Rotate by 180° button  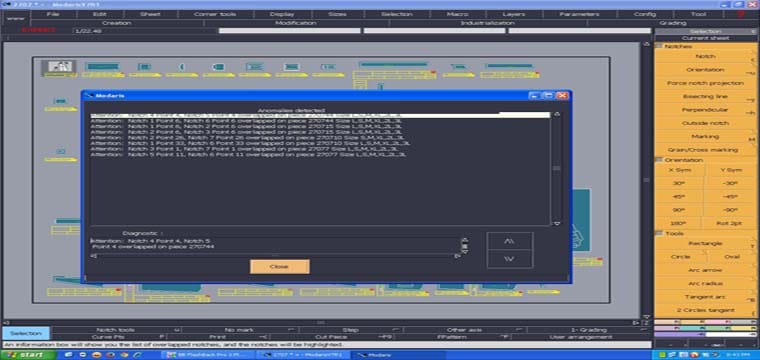click(x=679, y=224)
